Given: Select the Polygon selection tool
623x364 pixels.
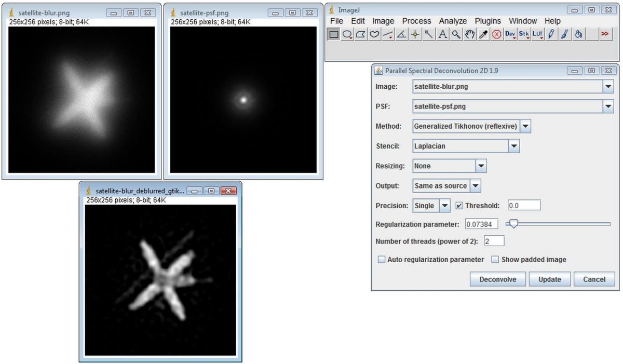Looking at the screenshot, I should [x=361, y=34].
